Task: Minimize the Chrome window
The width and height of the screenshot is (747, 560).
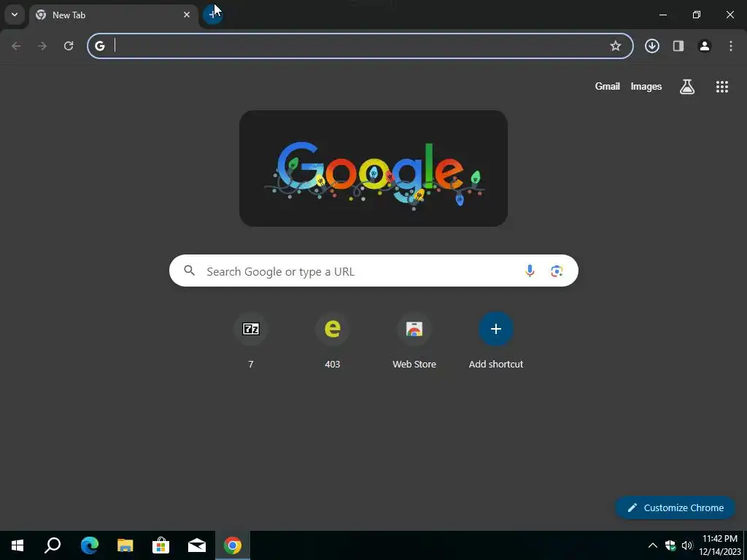Action: coord(662,15)
